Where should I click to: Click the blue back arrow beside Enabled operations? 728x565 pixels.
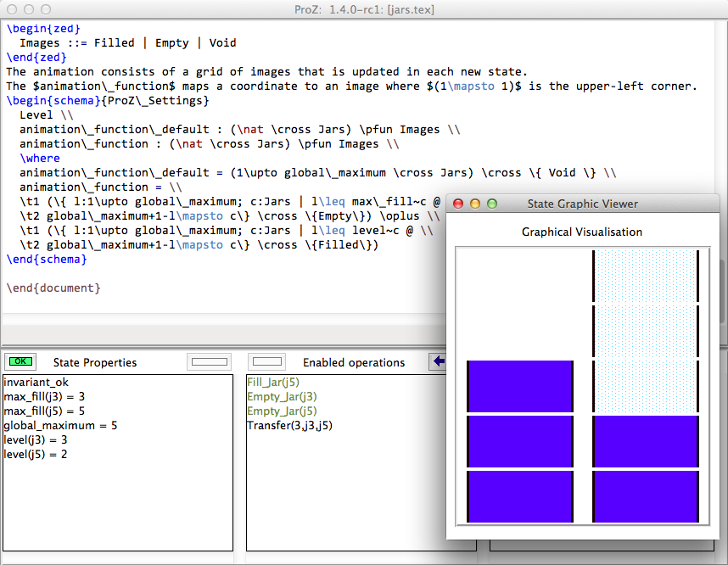438,361
